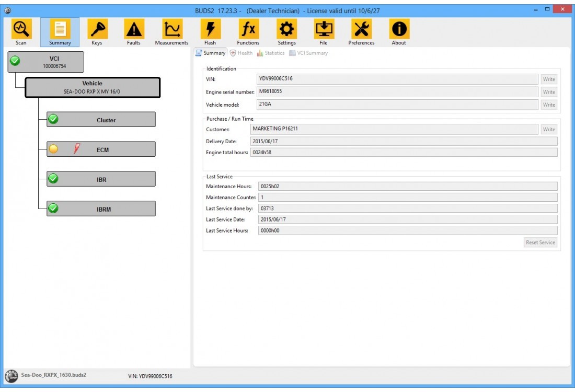The image size is (575, 392).
Task: Click the Customer name field
Action: point(394,129)
